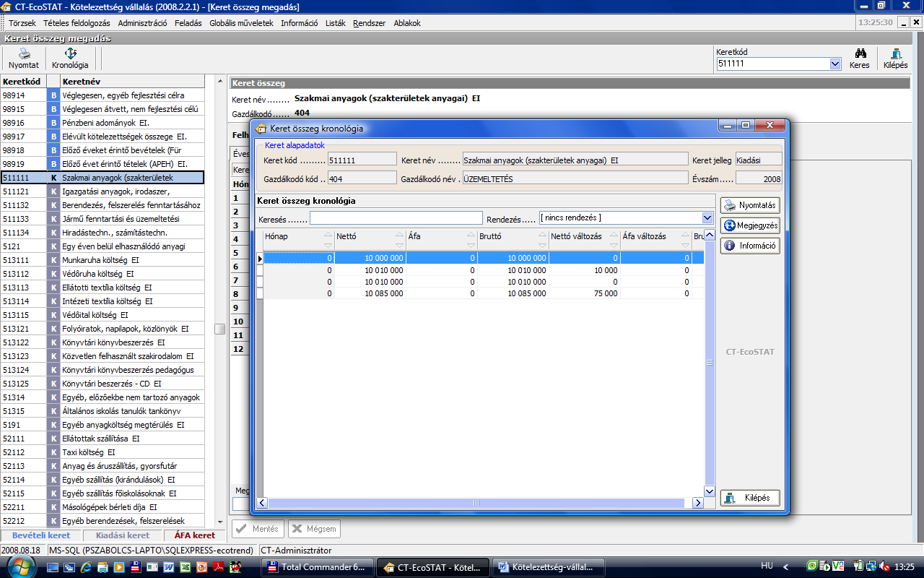Click the Kilépés button in kronológia dialog
This screenshot has width=924, height=578.
pos(750,498)
